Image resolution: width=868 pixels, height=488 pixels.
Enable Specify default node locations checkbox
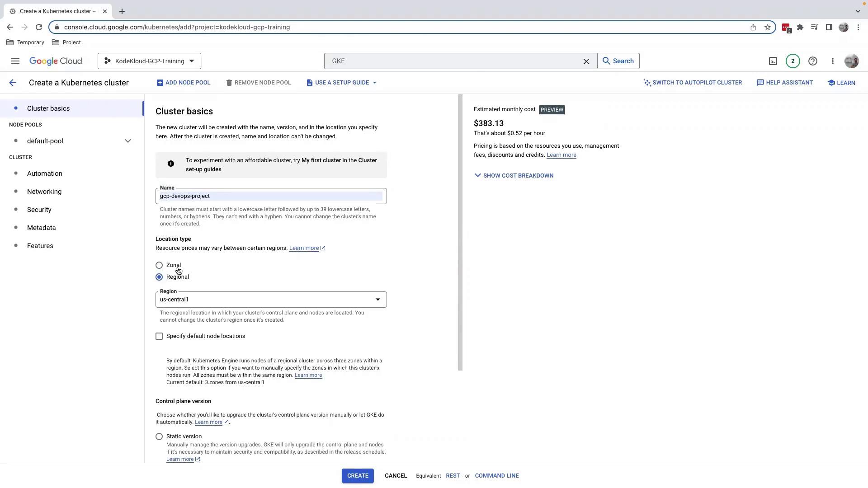tap(159, 336)
